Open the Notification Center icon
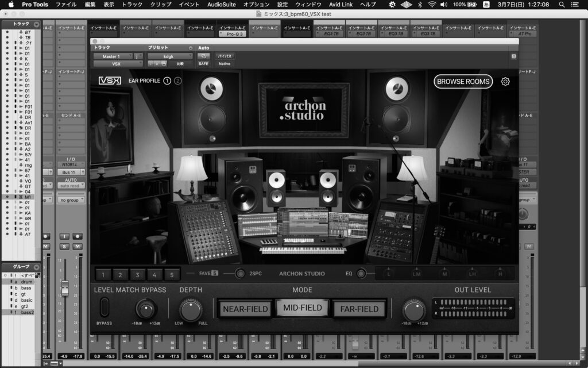Screen dimensions: 588x368 [574, 5]
